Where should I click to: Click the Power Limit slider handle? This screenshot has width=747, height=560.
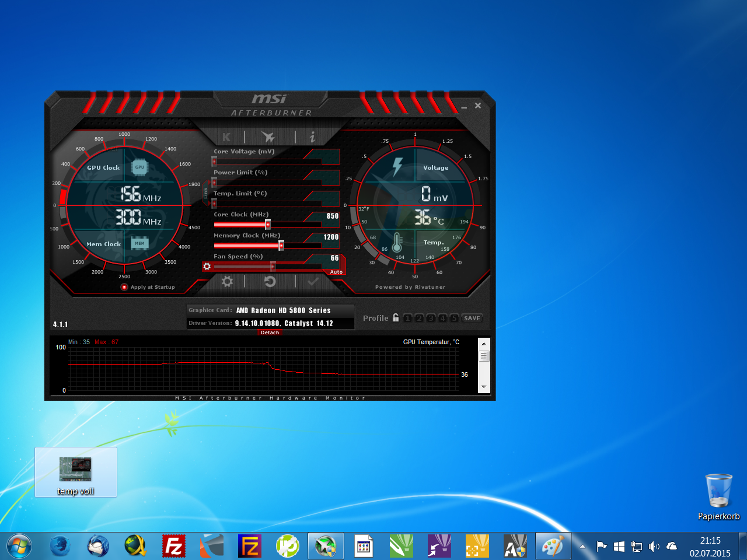tap(214, 183)
